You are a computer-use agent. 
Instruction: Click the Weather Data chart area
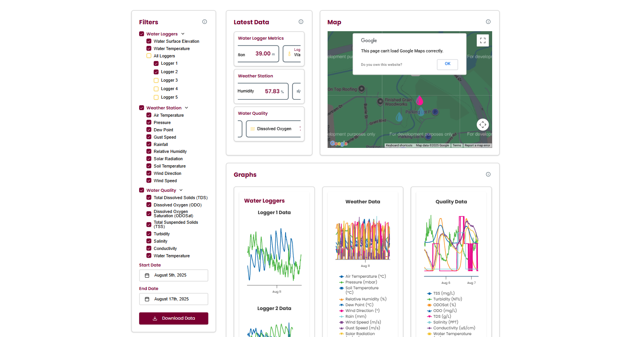363,239
